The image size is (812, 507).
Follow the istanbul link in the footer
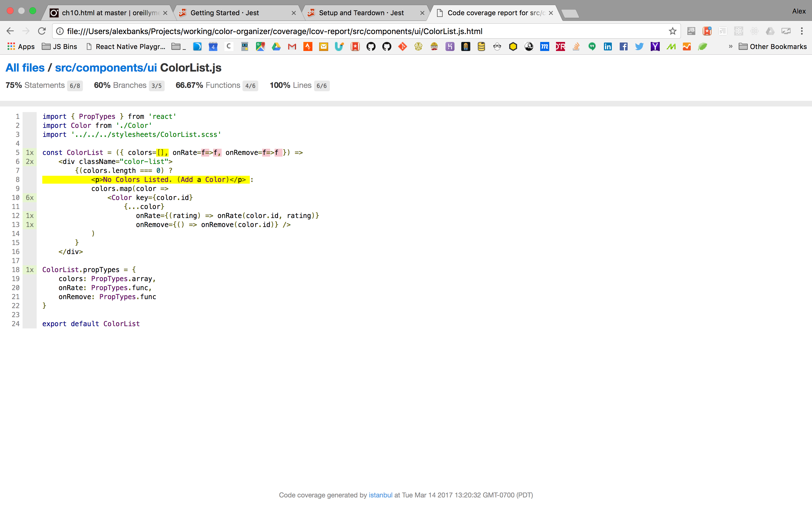pos(380,495)
